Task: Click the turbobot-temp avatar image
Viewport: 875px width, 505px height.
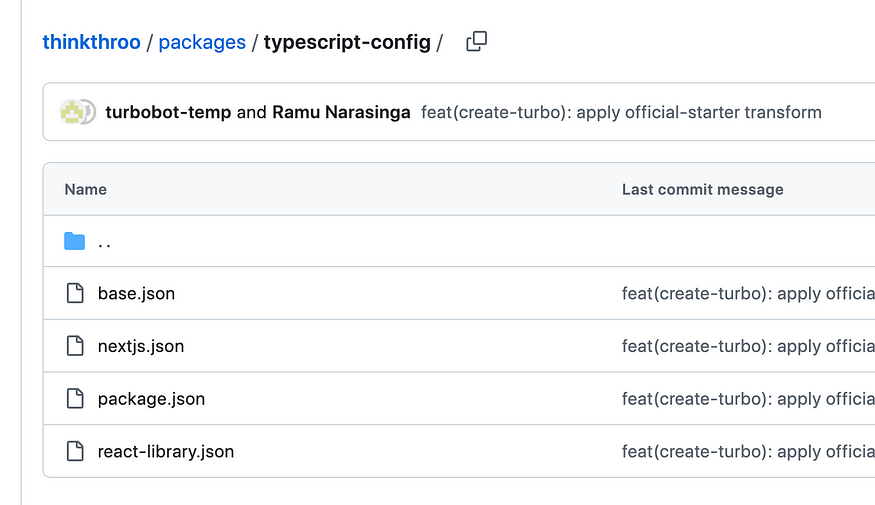Action: point(71,112)
